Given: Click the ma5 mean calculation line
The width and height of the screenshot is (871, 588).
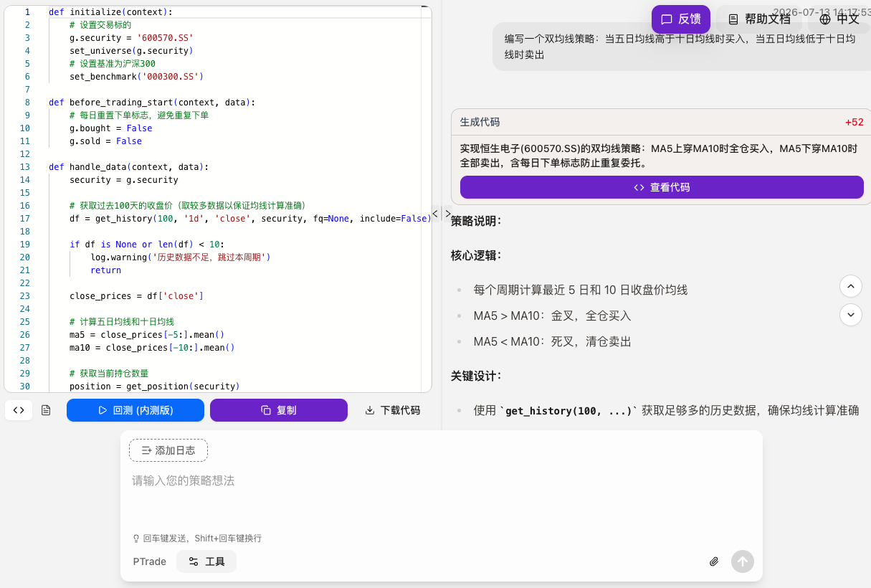Looking at the screenshot, I should (147, 334).
